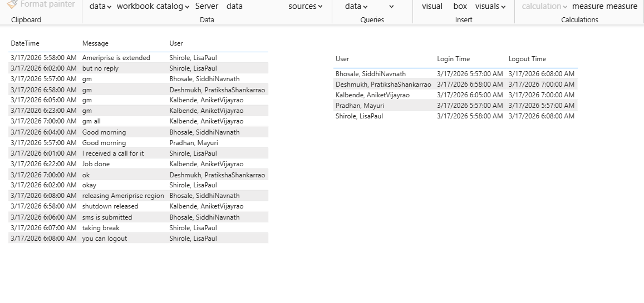This screenshot has width=644, height=303.
Task: Select the 'gm all' message cell
Action: click(x=91, y=121)
